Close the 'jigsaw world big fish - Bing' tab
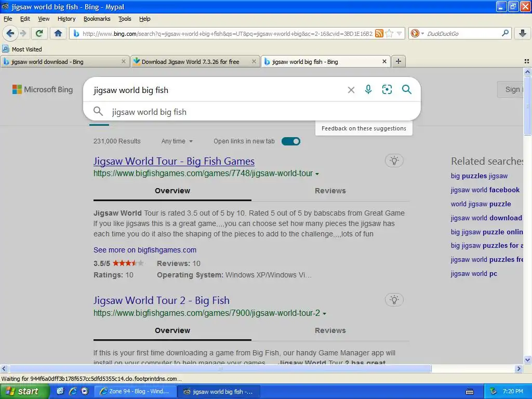 pyautogui.click(x=384, y=61)
